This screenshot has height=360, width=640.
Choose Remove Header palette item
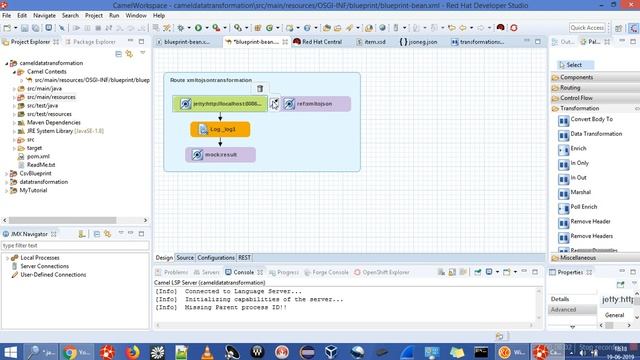pyautogui.click(x=584, y=222)
